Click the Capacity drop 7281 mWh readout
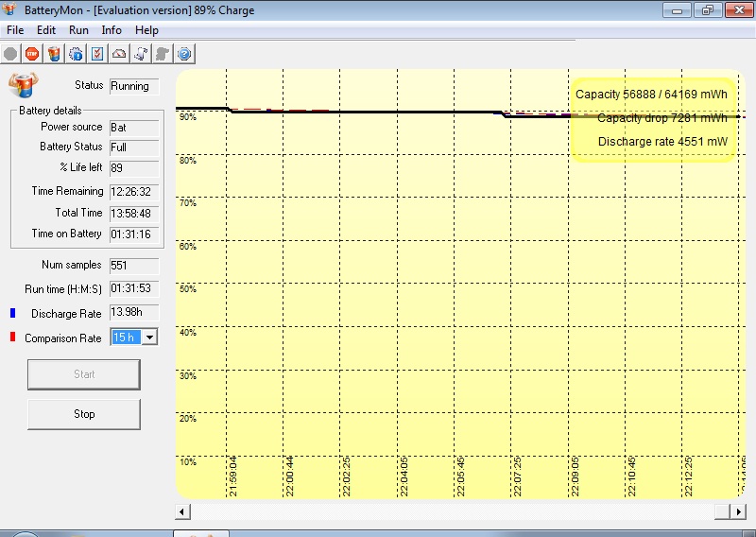Image resolution: width=756 pixels, height=537 pixels. click(x=662, y=118)
